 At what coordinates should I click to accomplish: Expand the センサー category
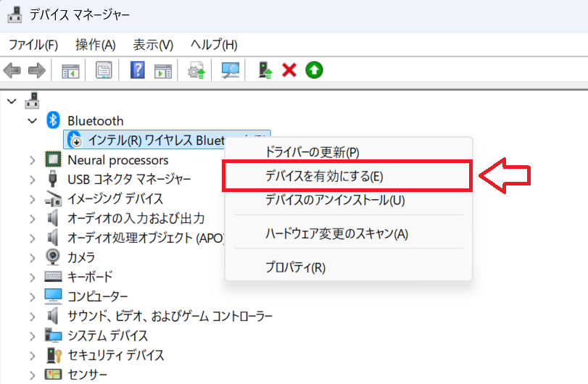[x=33, y=375]
